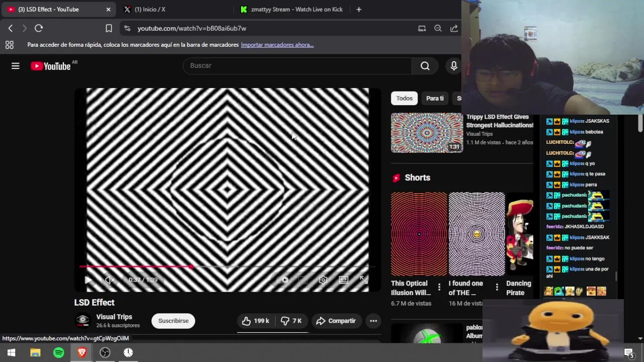Open Trippy LSD Effect video thumbnail
Image resolution: width=644 pixels, height=362 pixels.
[427, 133]
